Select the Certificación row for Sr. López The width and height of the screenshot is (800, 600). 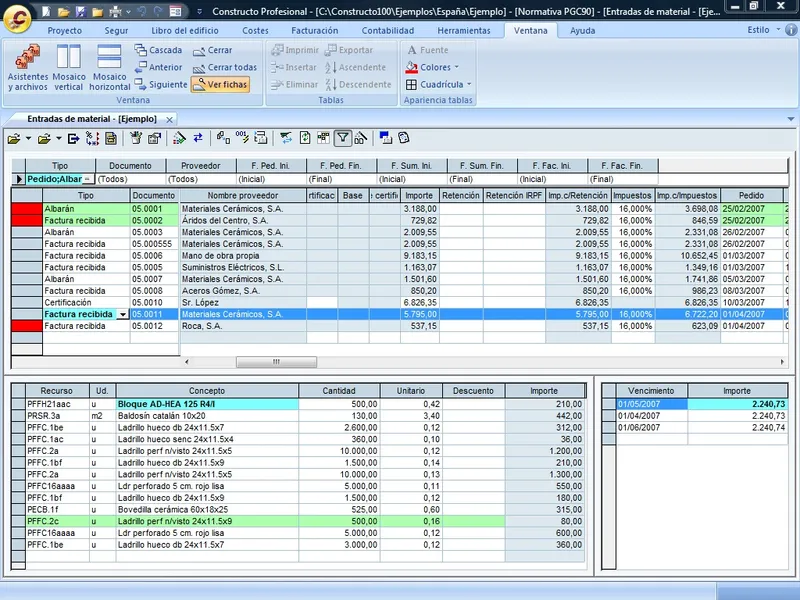tap(398, 303)
